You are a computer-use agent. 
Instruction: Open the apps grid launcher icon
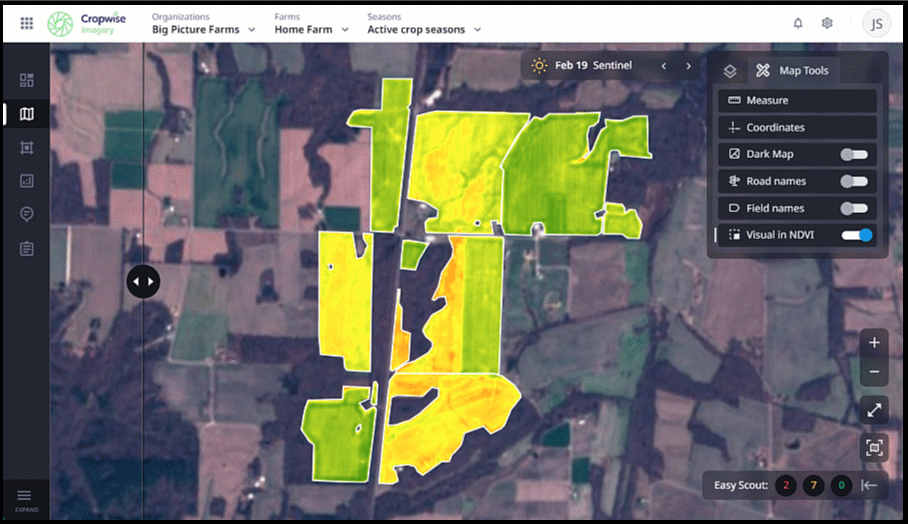tap(26, 22)
